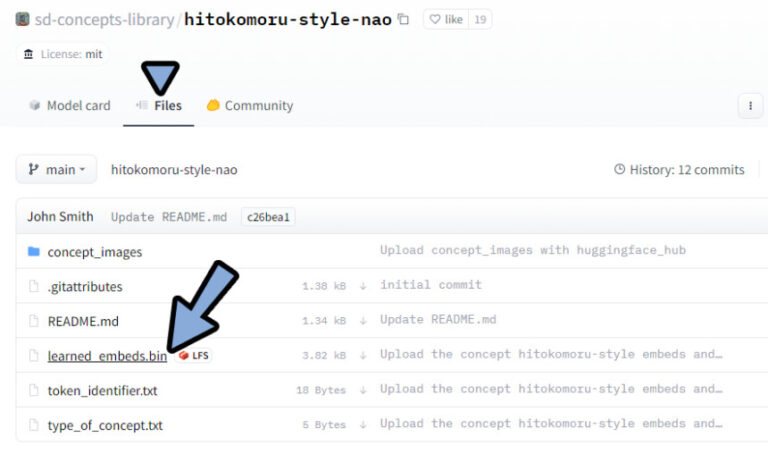Click the copy model name icon
The image size is (768, 462).
pyautogui.click(x=403, y=19)
